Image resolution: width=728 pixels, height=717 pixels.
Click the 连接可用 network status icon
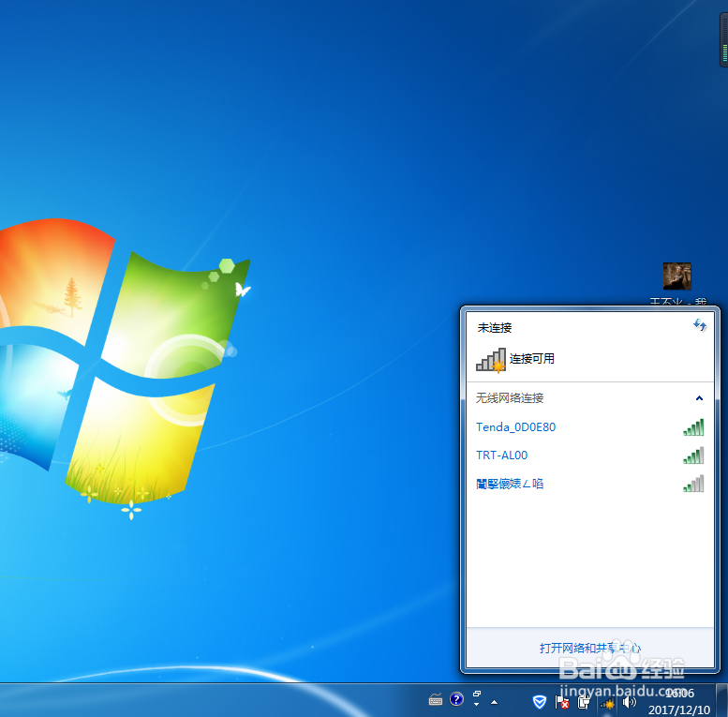tap(491, 360)
